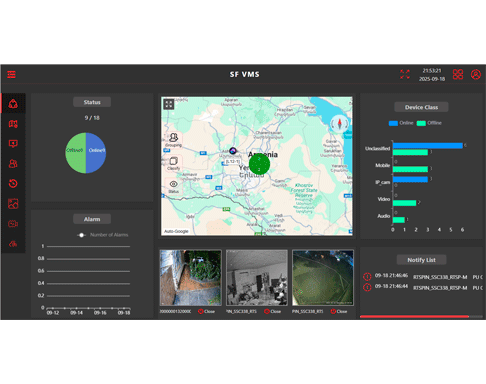Click the Notify List title button
The image size is (486, 384).
click(x=421, y=260)
